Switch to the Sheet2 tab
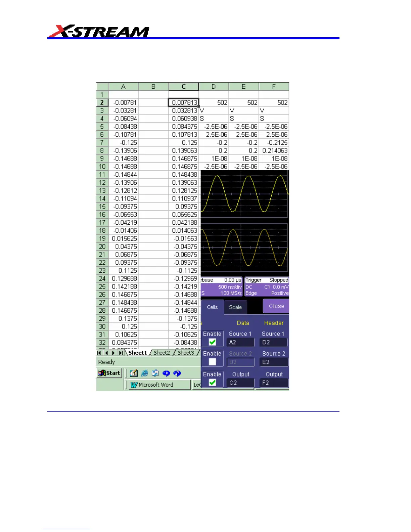This screenshot has width=411, height=532. pos(162,353)
